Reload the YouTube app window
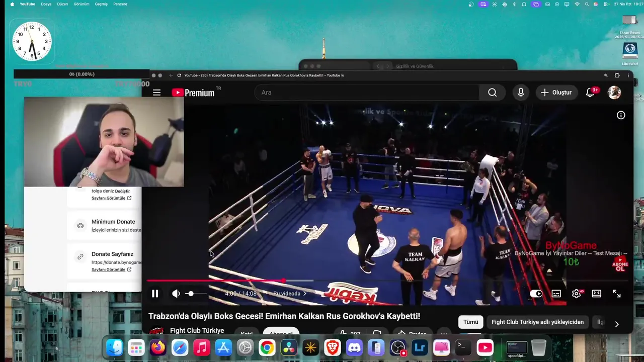Viewport: 644px width, 362px height. [179, 75]
